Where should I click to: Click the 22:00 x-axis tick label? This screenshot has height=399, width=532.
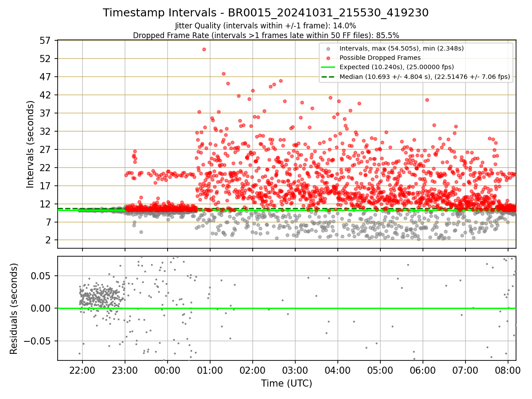[x=82, y=370]
